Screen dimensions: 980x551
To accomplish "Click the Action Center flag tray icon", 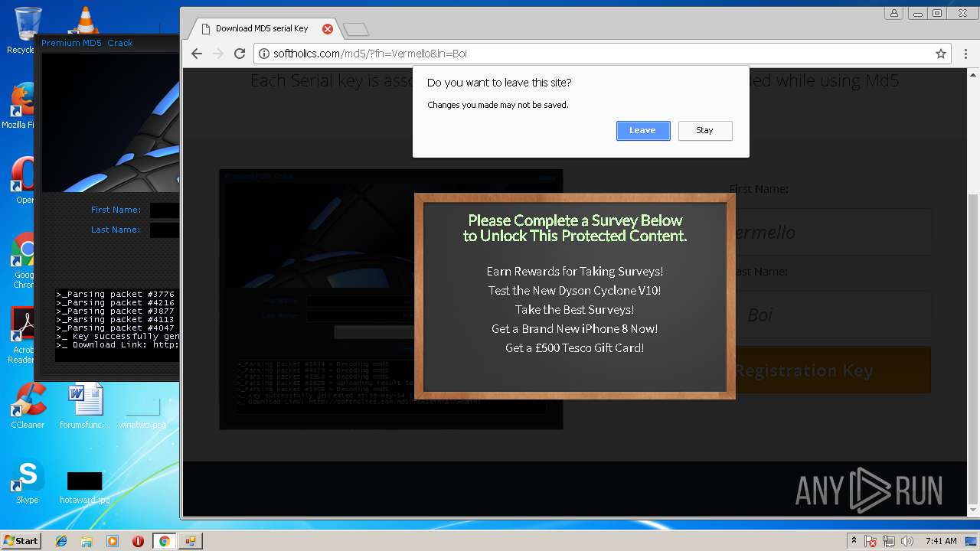I will pyautogui.click(x=871, y=541).
